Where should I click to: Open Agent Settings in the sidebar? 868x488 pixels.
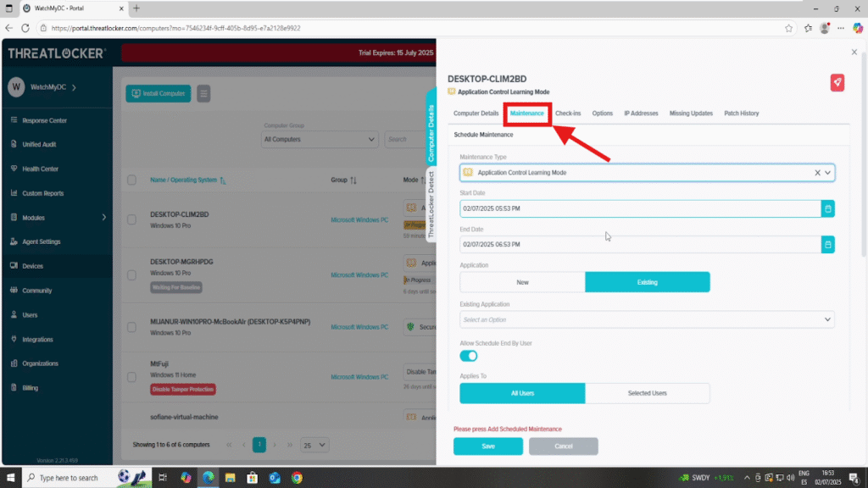41,241
